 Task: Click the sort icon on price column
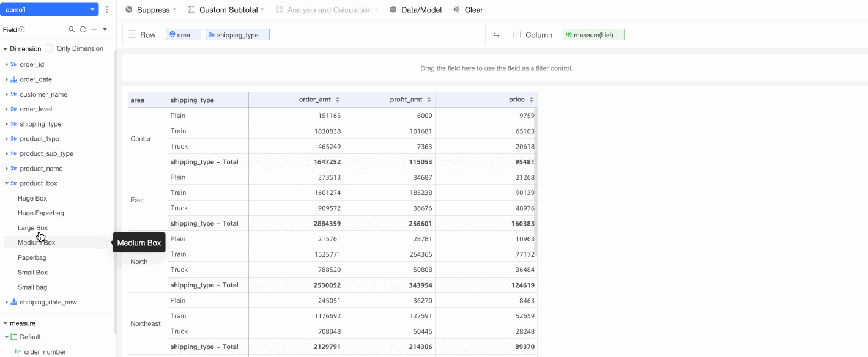coord(532,100)
